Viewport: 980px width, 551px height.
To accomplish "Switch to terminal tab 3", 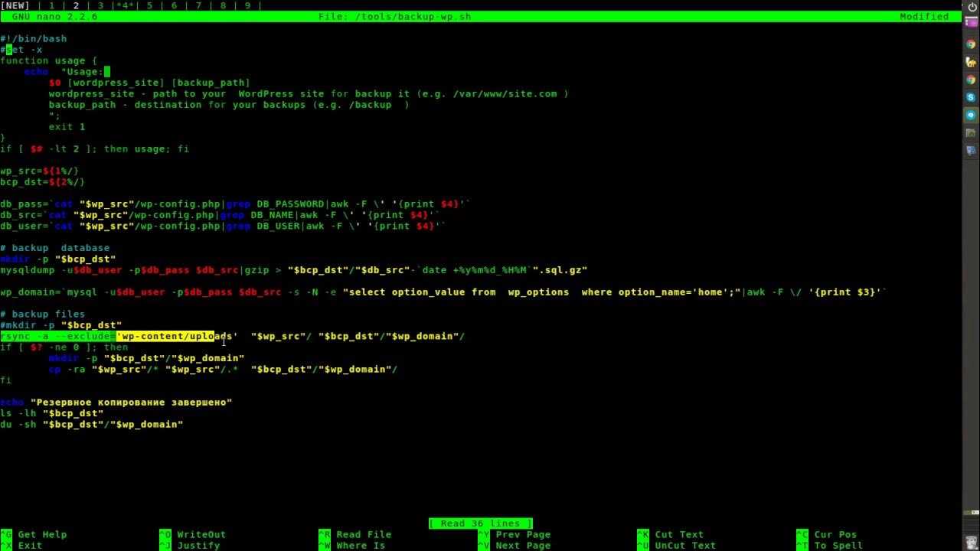I will click(x=100, y=5).
